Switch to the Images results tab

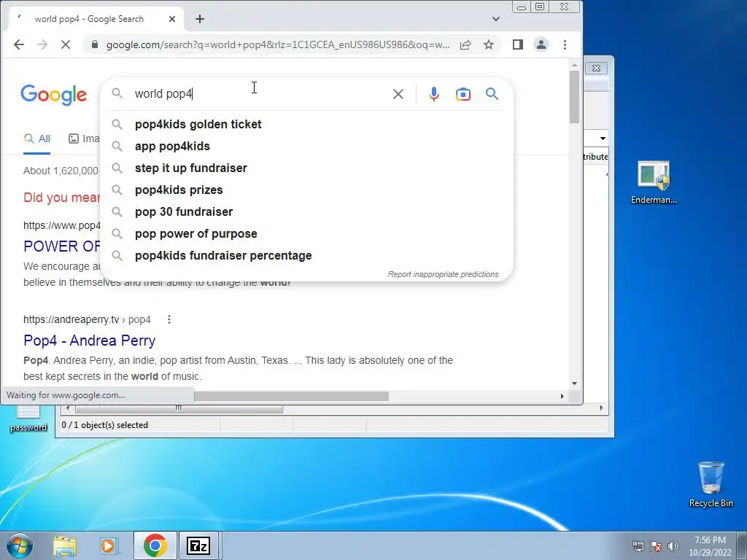click(x=85, y=139)
